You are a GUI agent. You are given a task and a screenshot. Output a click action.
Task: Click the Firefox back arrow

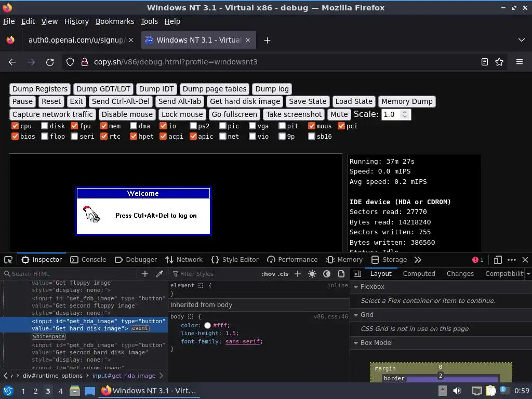pos(12,62)
